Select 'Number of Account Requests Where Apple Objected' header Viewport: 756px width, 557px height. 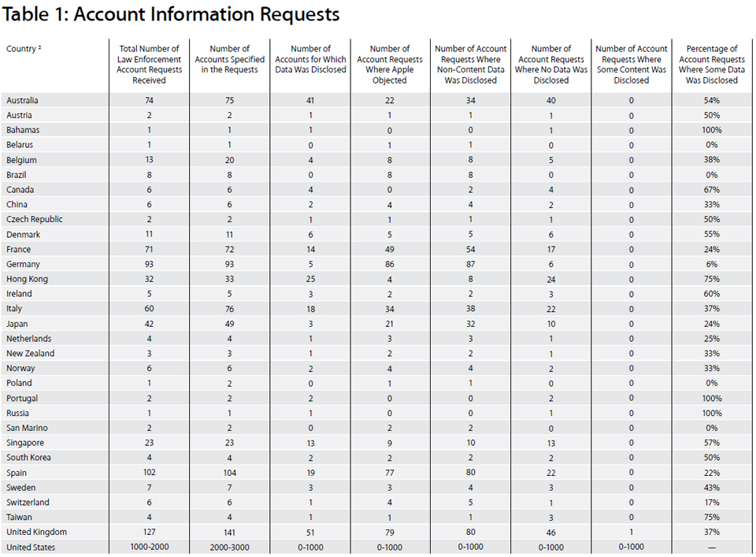tap(389, 65)
